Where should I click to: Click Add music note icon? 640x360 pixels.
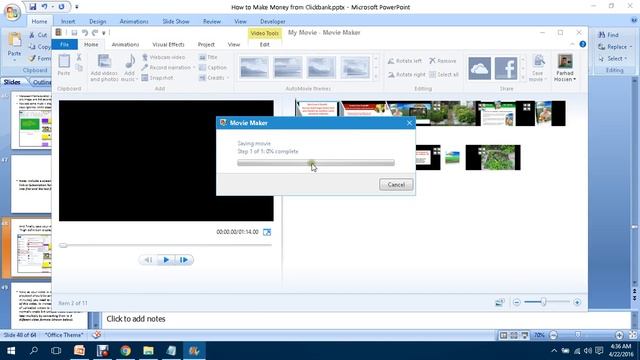pos(130,61)
